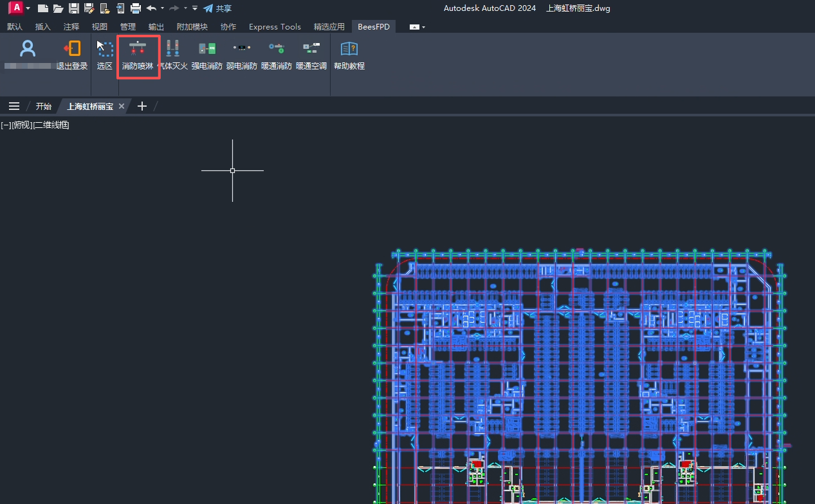This screenshot has height=504, width=815.
Task: Switch to the 注释 ribbon tab
Action: coord(71,26)
